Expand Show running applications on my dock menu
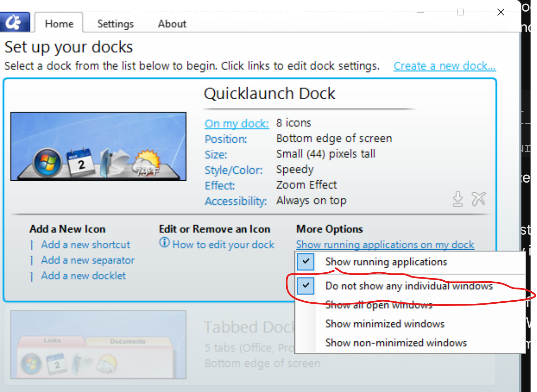The height and width of the screenshot is (392, 537). [385, 244]
